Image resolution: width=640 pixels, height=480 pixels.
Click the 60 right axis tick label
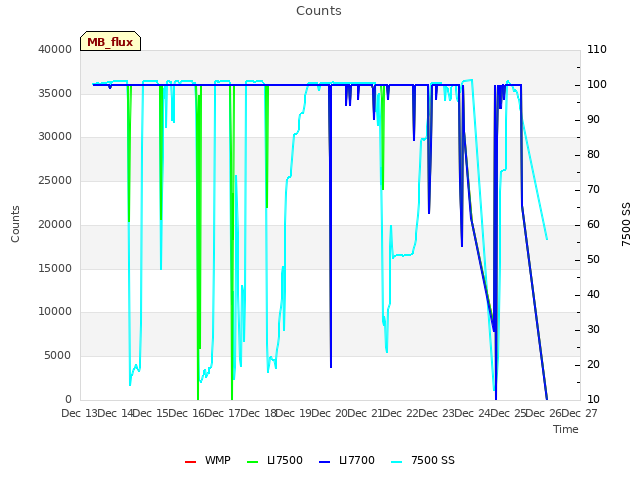point(593,224)
